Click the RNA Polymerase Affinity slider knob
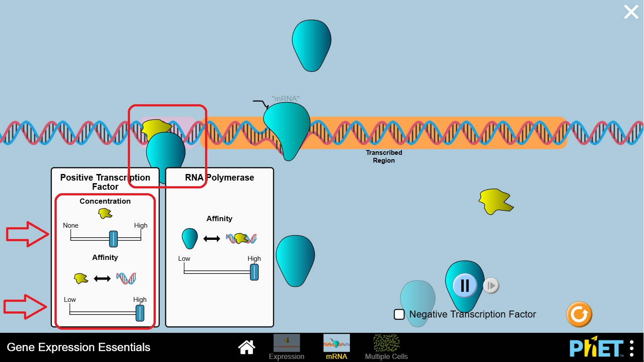This screenshot has width=644, height=362. click(254, 272)
